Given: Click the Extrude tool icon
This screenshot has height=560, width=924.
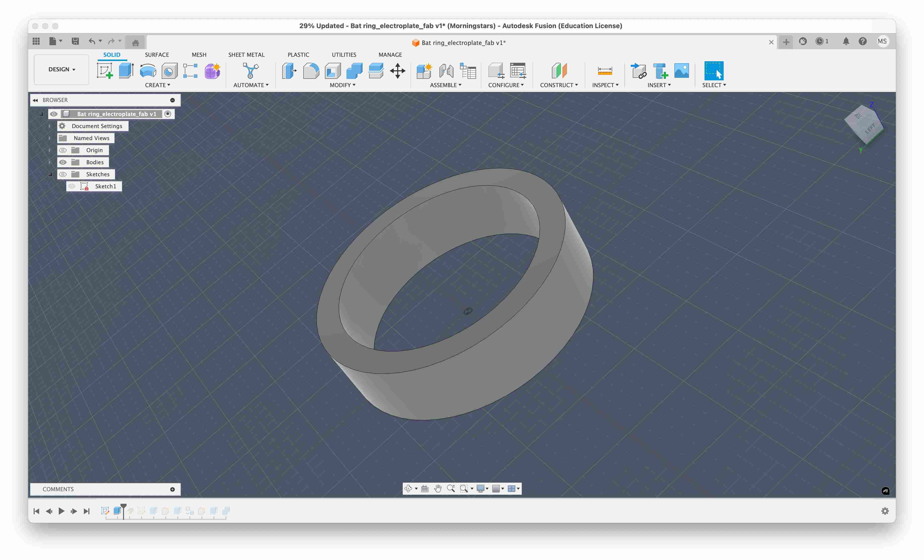Looking at the screenshot, I should coord(126,71).
